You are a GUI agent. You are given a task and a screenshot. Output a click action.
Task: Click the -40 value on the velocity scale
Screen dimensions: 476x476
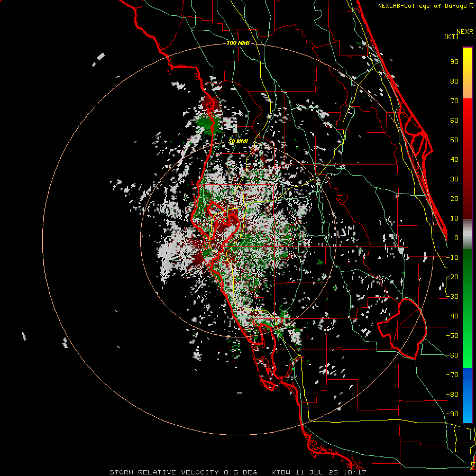tap(452, 316)
